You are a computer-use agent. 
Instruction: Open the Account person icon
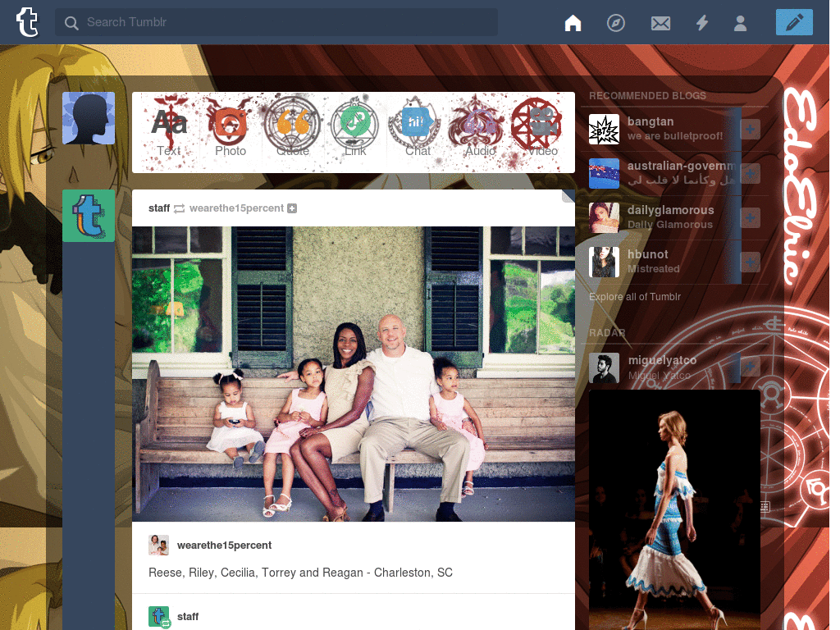click(x=740, y=22)
